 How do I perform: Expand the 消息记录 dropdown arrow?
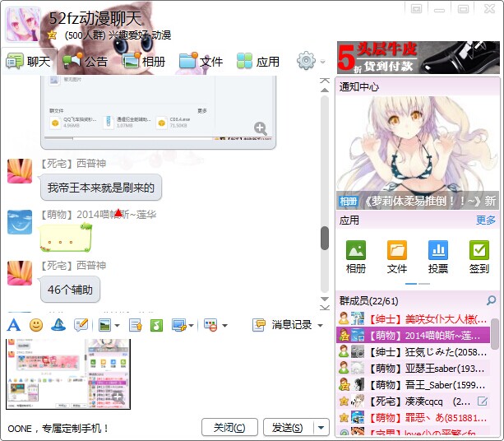click(x=320, y=326)
